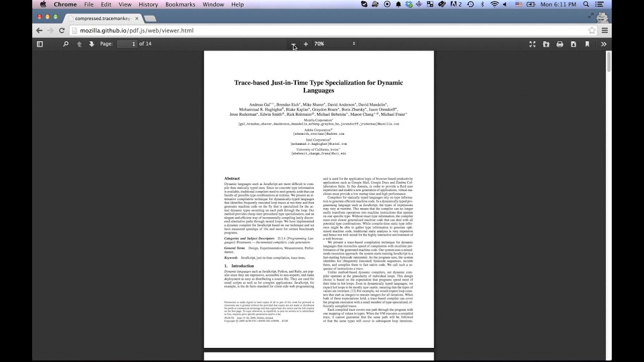Open the Window menu

point(213,5)
